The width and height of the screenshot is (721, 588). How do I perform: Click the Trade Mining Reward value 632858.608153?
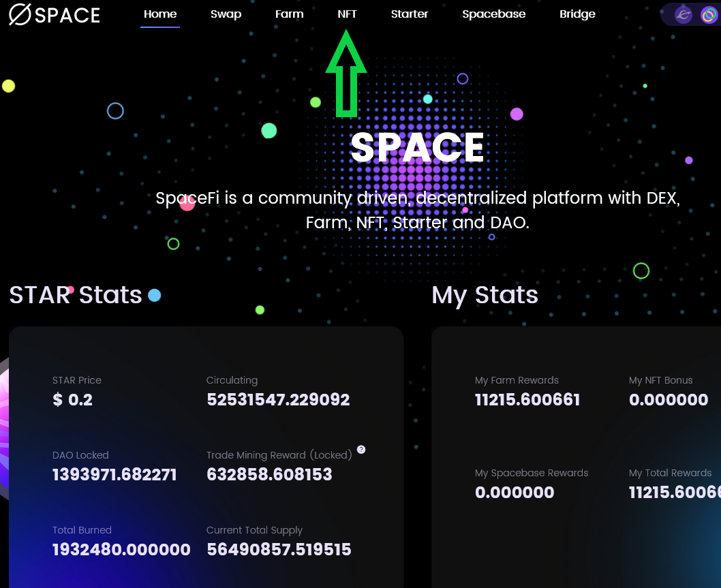[x=269, y=474]
